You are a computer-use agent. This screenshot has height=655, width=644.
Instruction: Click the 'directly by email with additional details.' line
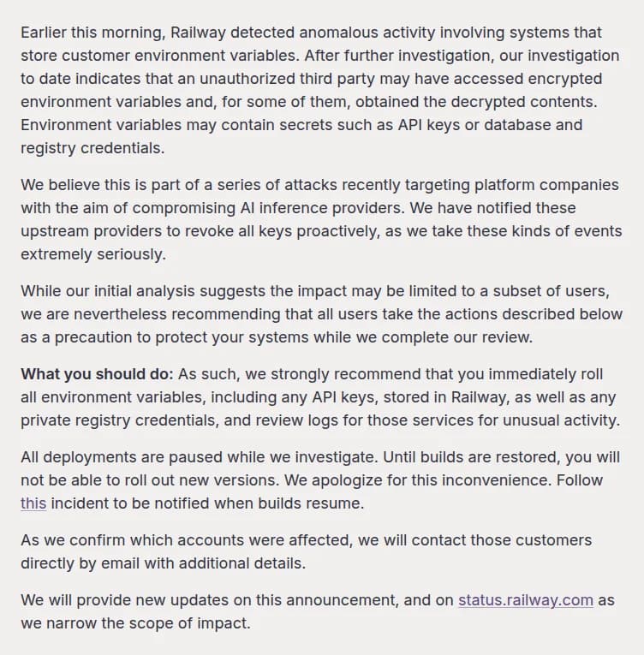[x=163, y=563]
